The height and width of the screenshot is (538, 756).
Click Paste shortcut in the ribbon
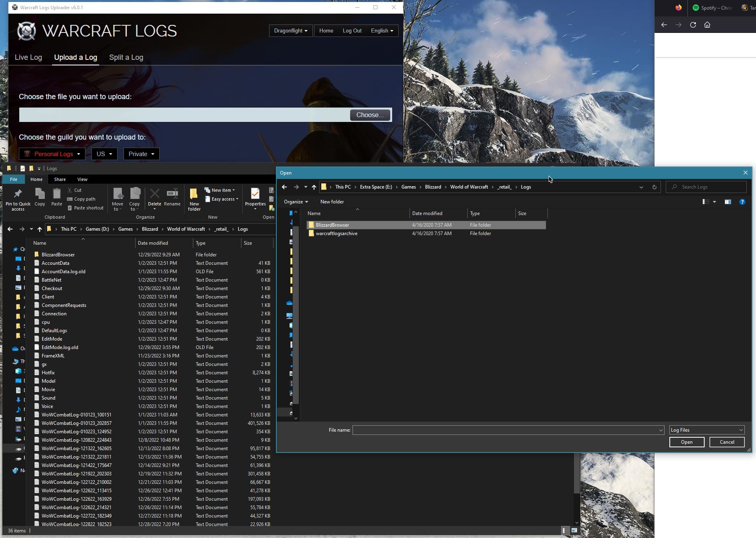[85, 208]
